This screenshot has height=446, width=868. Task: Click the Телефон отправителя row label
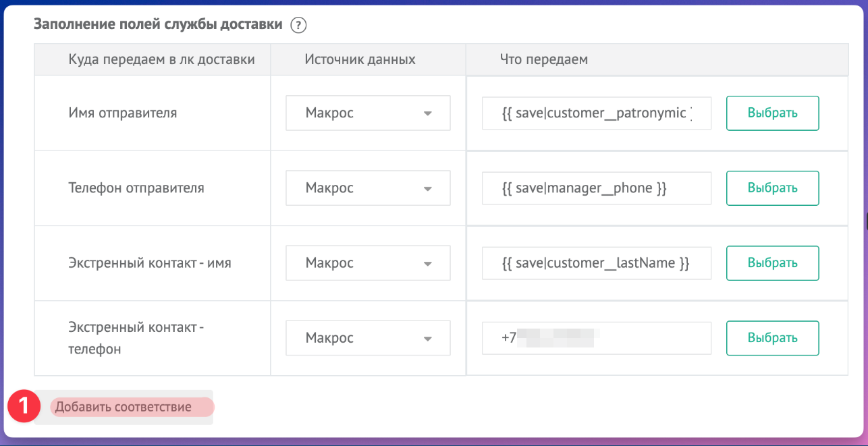(x=136, y=188)
